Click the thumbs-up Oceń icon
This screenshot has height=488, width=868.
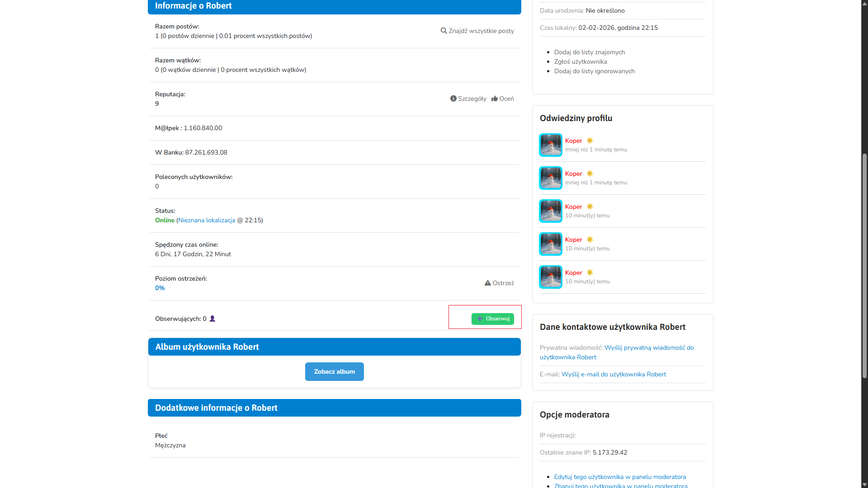click(x=495, y=99)
